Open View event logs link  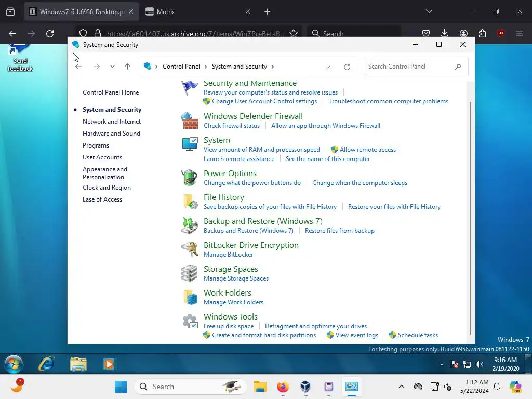point(356,335)
